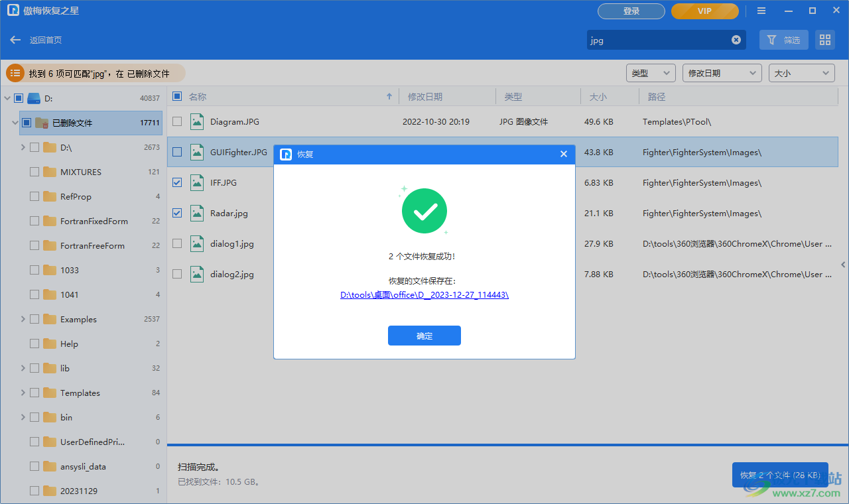849x504 pixels.
Task: Sort by the 大小 column header
Action: (610, 97)
